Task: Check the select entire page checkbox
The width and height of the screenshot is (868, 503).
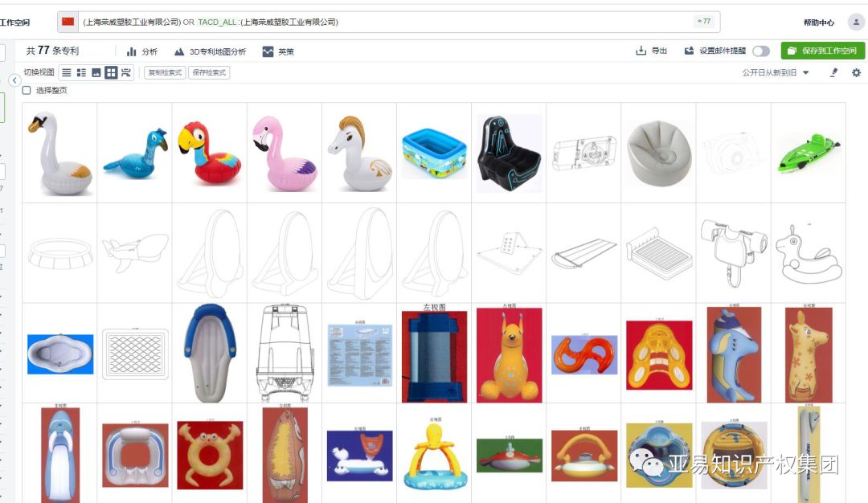Action: [27, 90]
